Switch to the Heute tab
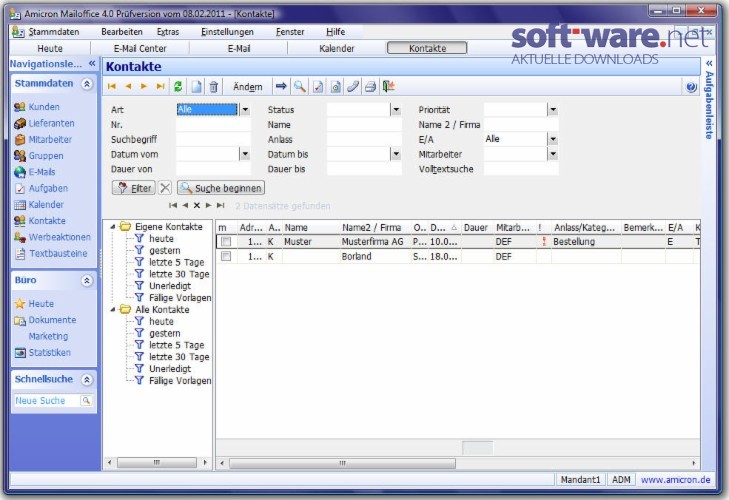The height and width of the screenshot is (500, 729). pyautogui.click(x=50, y=48)
